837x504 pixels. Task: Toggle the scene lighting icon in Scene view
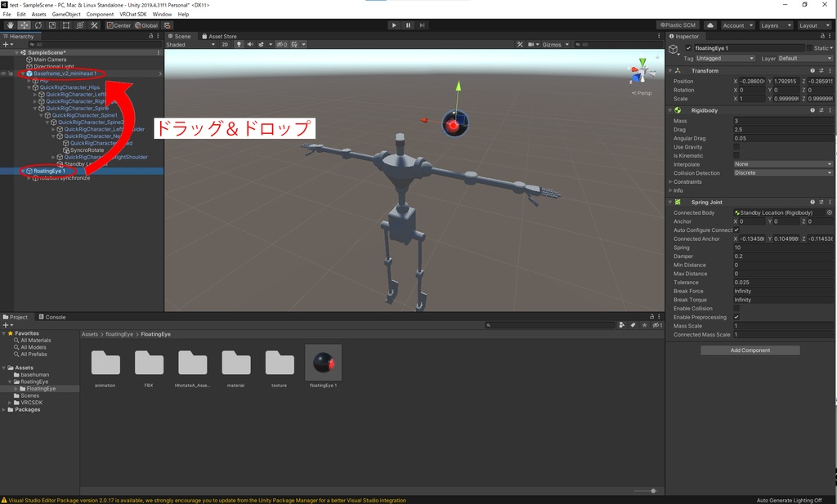(239, 44)
